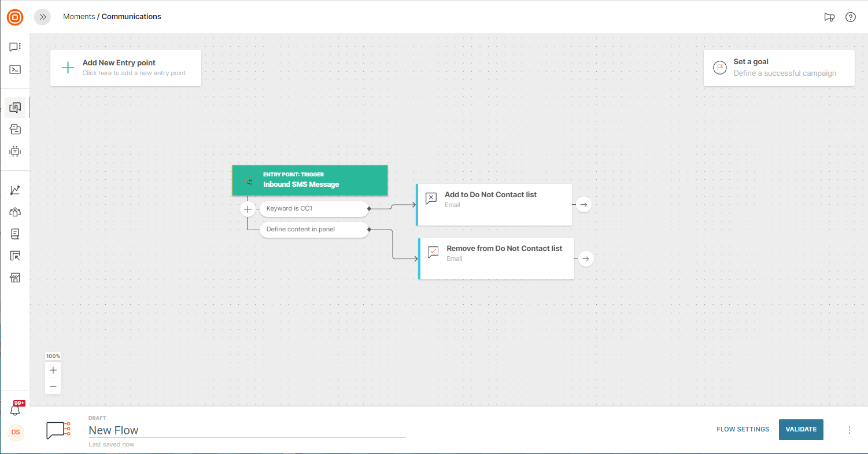Image resolution: width=868 pixels, height=454 pixels.
Task: Open the help question mark icon
Action: [x=851, y=17]
